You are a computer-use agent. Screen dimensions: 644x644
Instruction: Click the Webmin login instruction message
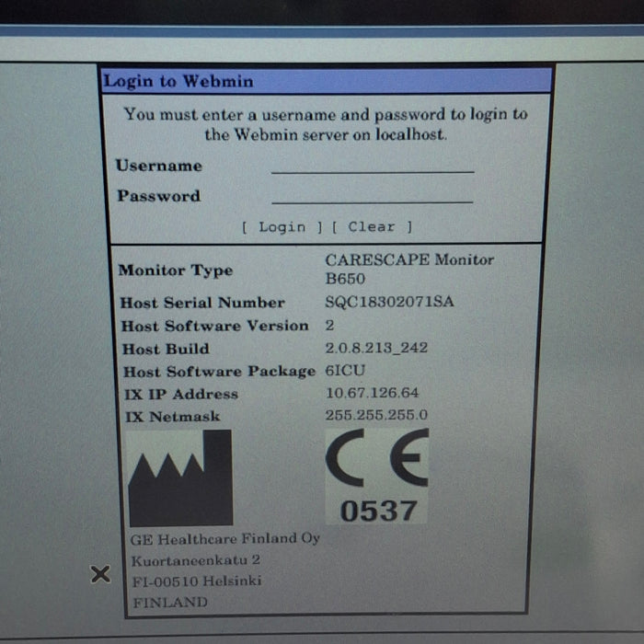[x=326, y=124]
